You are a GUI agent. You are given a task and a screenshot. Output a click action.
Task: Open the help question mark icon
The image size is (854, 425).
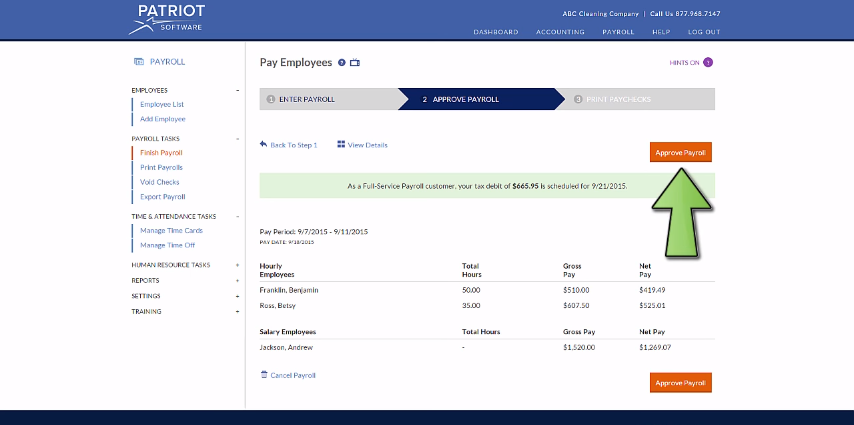point(342,63)
